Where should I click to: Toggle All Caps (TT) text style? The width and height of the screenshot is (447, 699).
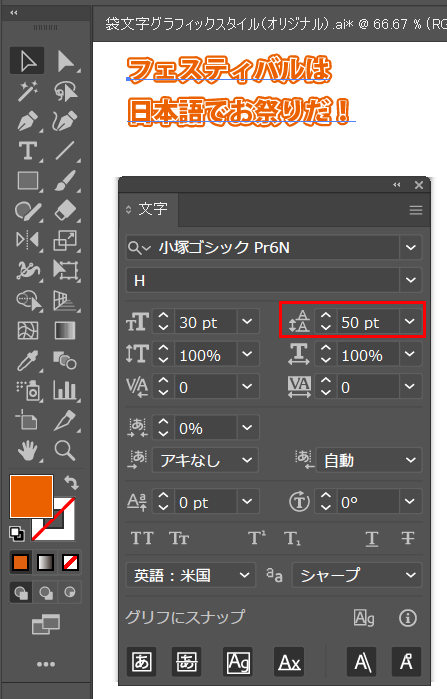click(142, 539)
